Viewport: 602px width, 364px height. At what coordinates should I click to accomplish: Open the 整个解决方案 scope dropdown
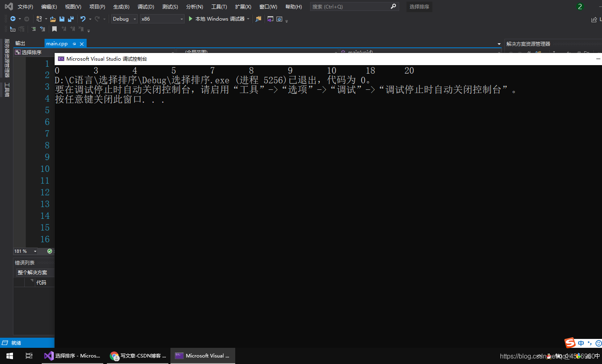pos(35,273)
